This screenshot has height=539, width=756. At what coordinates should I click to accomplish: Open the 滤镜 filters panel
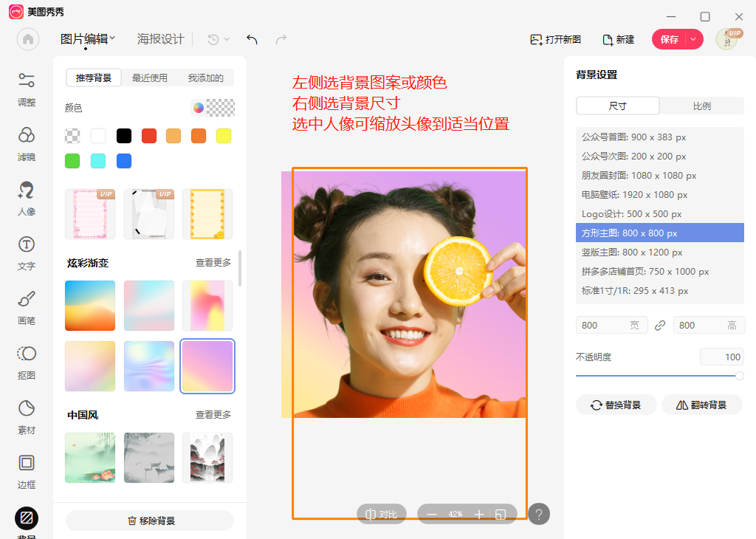tap(26, 141)
